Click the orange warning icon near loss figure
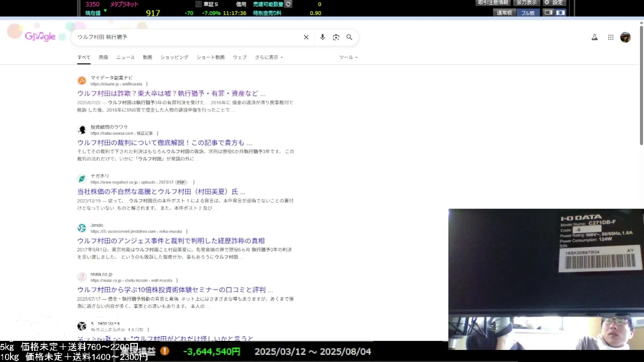Screen dimensions: 644x362 tap(165, 351)
